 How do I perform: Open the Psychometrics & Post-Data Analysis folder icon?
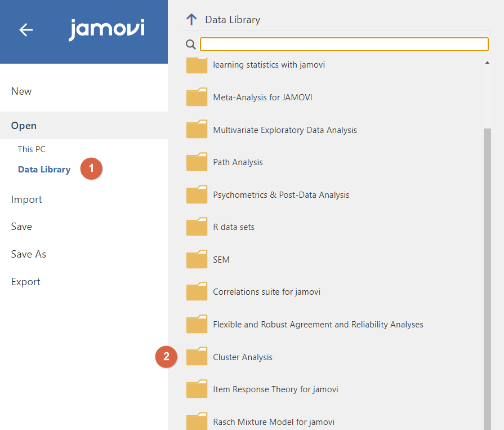tap(197, 194)
